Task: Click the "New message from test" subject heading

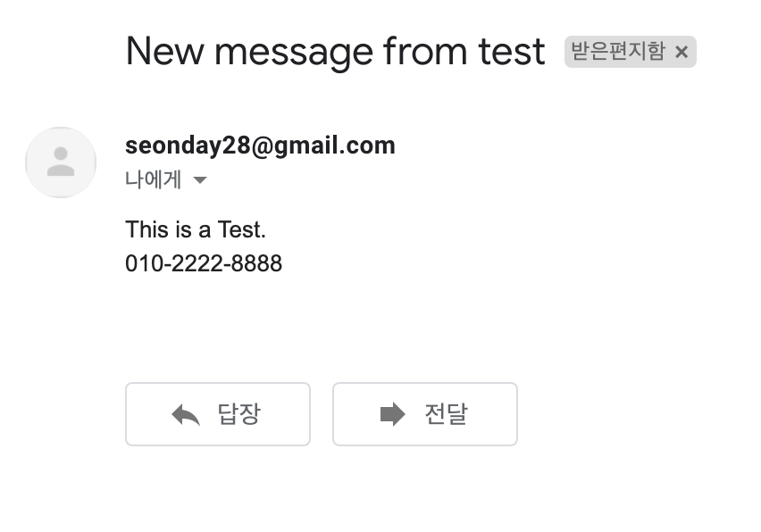Action: (335, 52)
